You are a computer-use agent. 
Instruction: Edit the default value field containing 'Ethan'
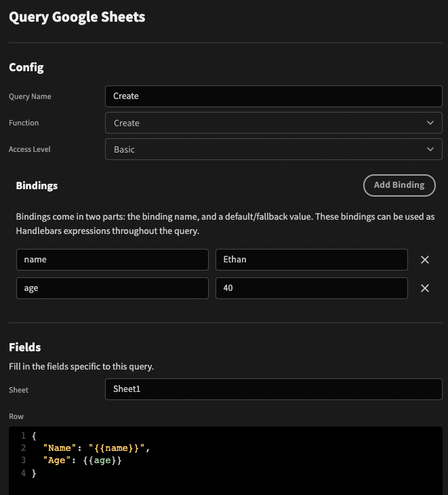311,260
